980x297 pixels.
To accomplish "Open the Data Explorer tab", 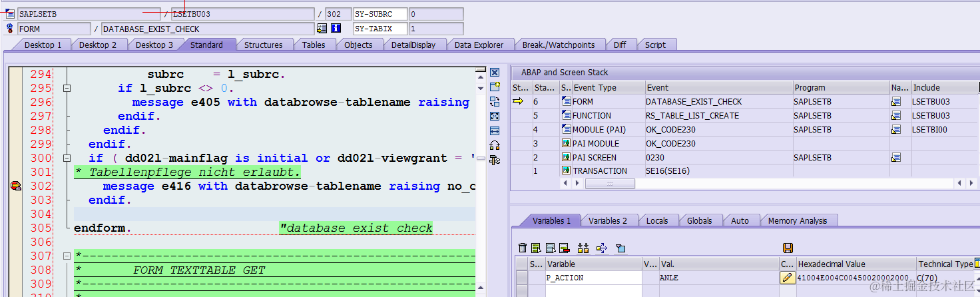I will coord(479,45).
